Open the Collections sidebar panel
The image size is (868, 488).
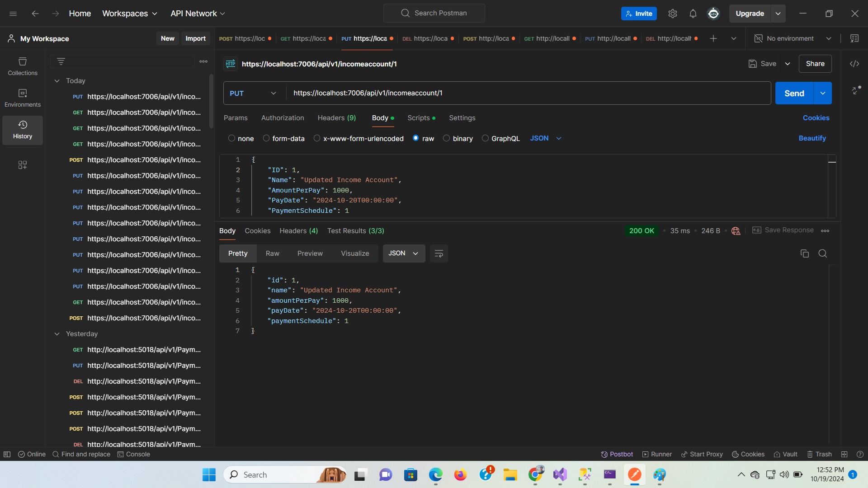[23, 66]
